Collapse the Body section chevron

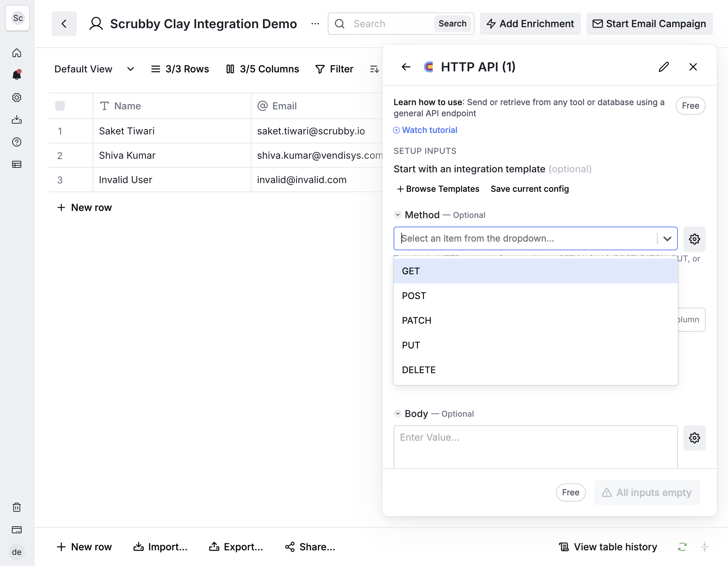398,414
